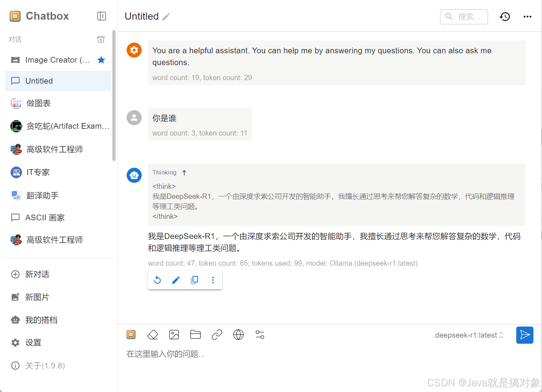Send message with paper plane button
This screenshot has height=392, width=542.
525,335
